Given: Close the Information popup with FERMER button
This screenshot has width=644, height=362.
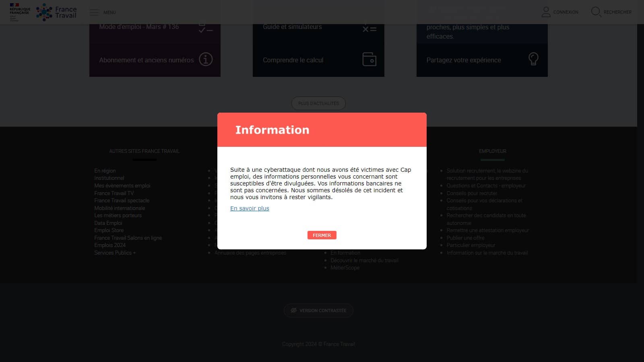Looking at the screenshot, I should click(322, 235).
